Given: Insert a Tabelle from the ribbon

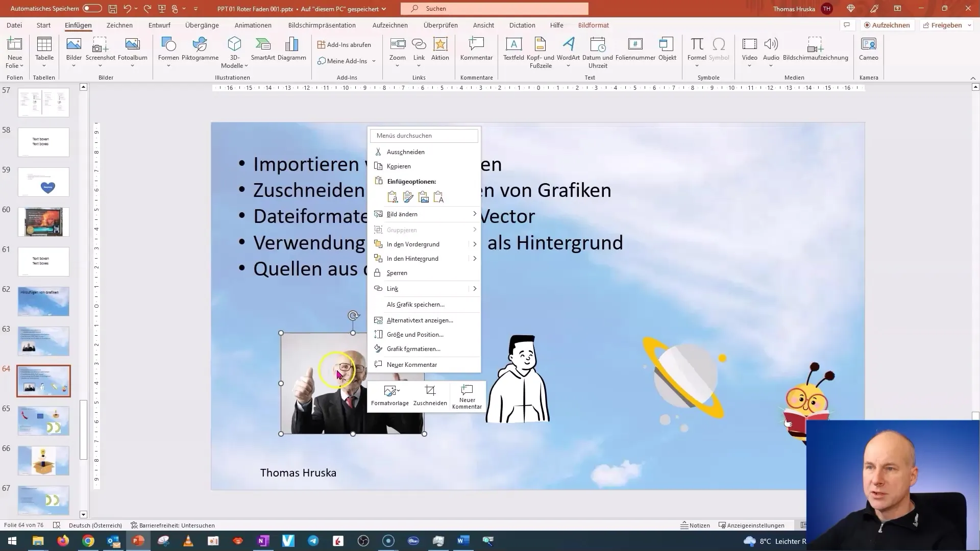Looking at the screenshot, I should click(44, 53).
